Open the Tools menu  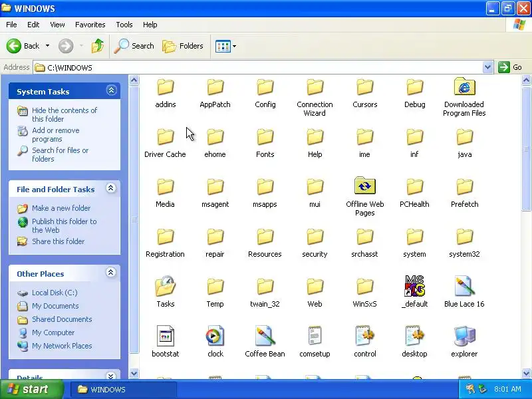(x=124, y=25)
